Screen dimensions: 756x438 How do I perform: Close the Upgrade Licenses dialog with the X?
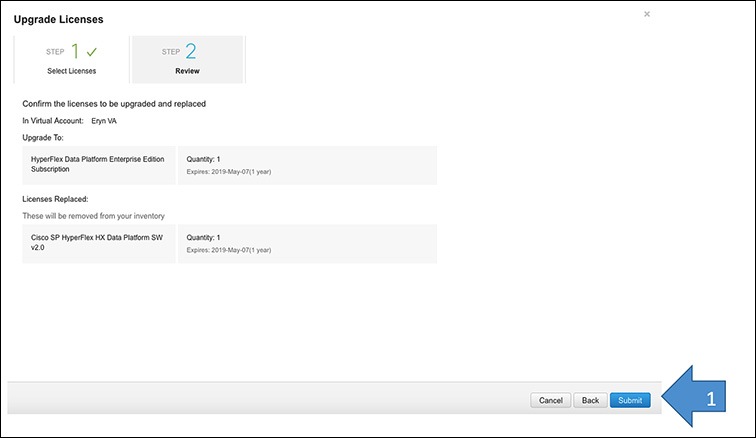[x=647, y=14]
